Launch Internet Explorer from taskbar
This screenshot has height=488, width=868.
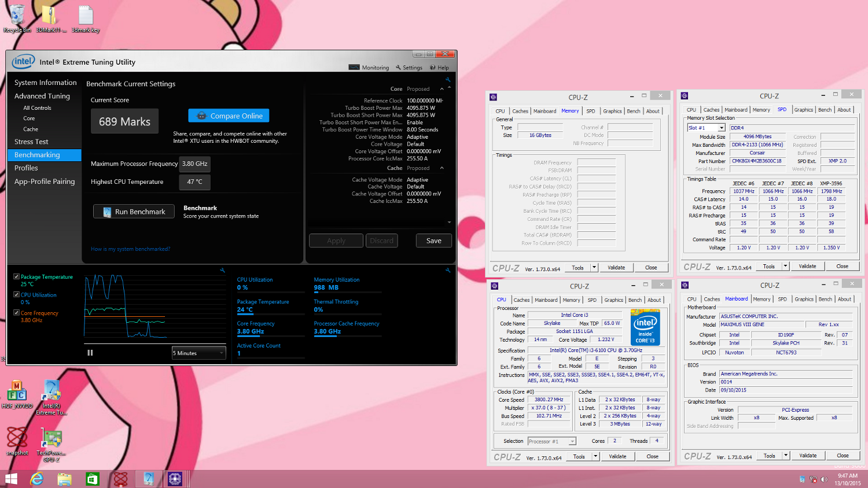pos(37,479)
